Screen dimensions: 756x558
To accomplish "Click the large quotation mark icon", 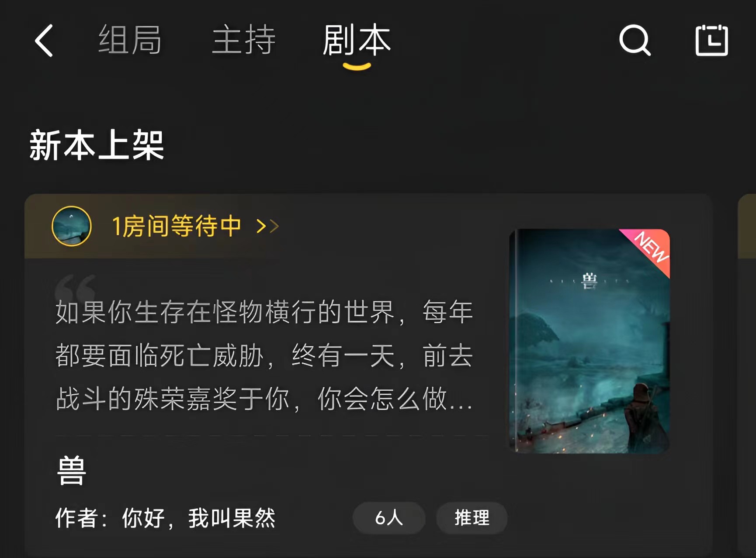I will pos(75,287).
